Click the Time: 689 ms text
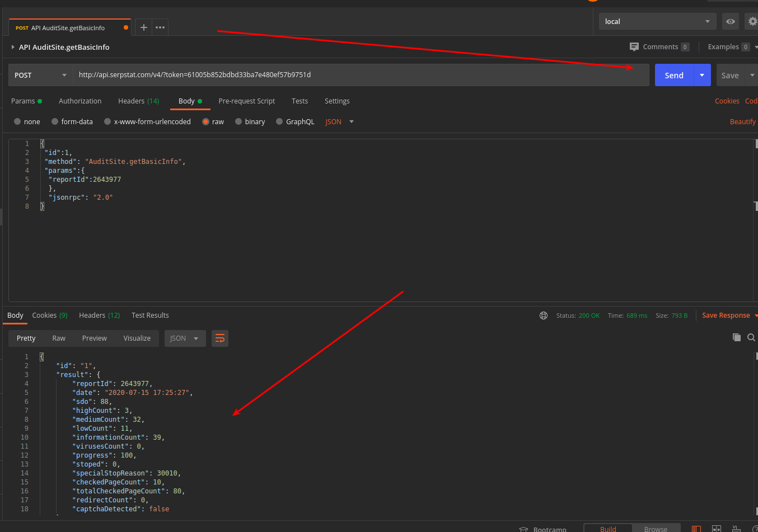The height and width of the screenshot is (532, 758). pos(628,316)
